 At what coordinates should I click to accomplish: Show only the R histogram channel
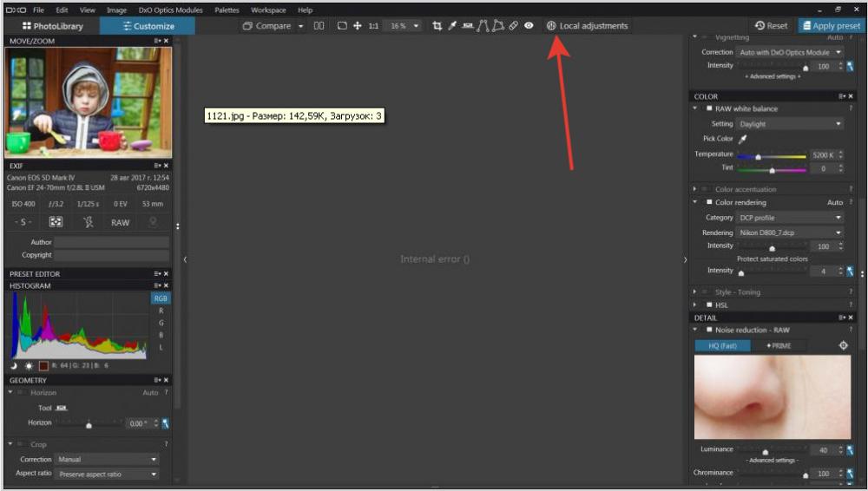161,311
